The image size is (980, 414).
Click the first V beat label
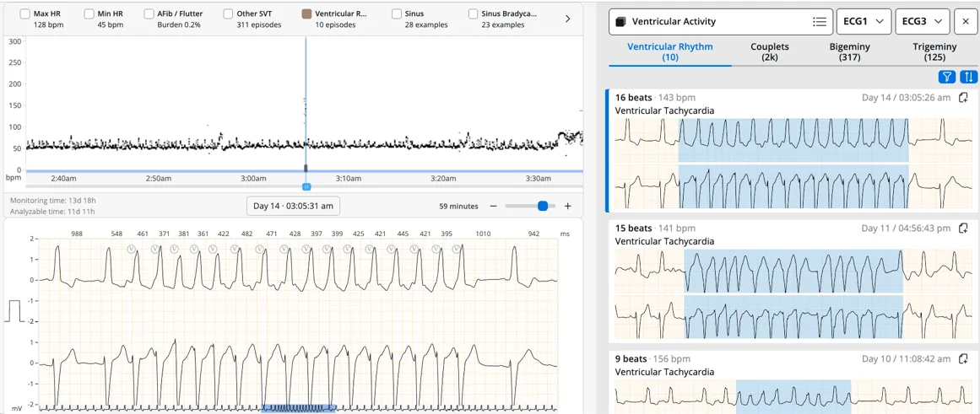(x=131, y=249)
